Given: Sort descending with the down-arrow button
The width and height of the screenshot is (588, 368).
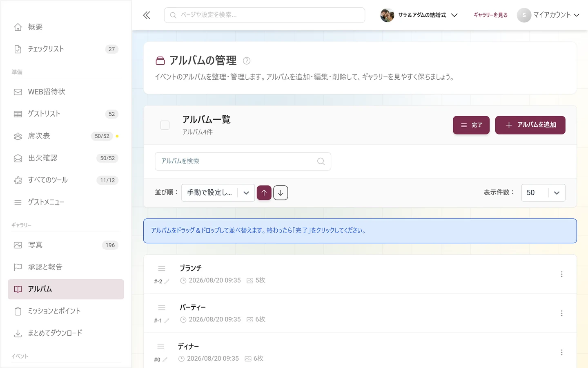Looking at the screenshot, I should pyautogui.click(x=281, y=193).
